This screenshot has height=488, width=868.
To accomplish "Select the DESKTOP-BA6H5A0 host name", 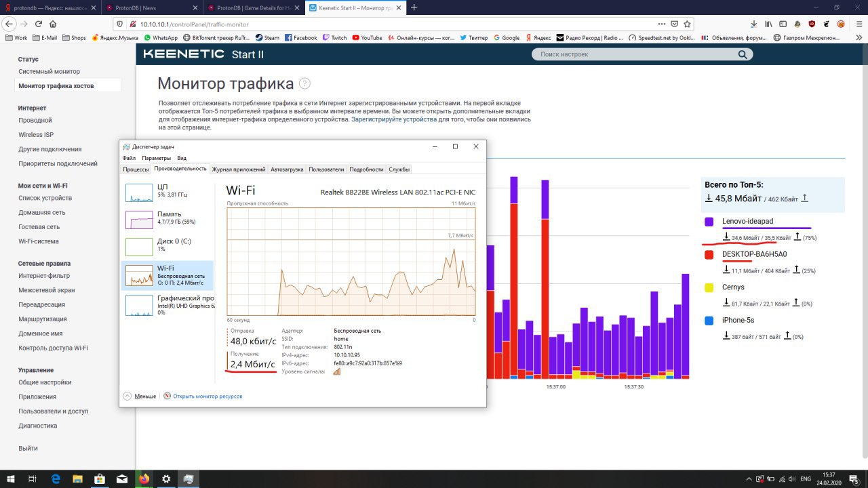I will click(754, 254).
